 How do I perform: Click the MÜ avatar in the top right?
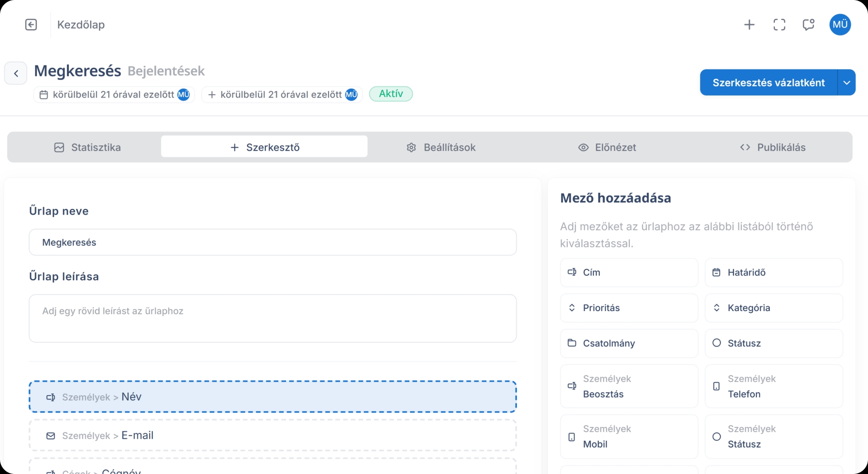[840, 24]
